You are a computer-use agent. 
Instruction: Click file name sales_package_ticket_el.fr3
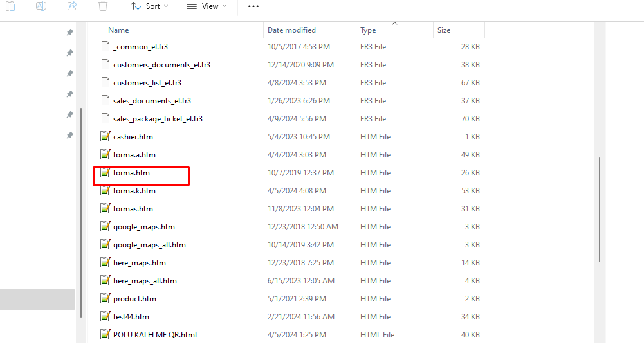158,119
